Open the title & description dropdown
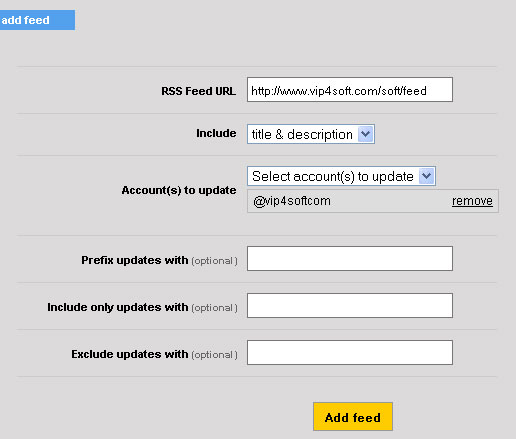 pos(311,134)
